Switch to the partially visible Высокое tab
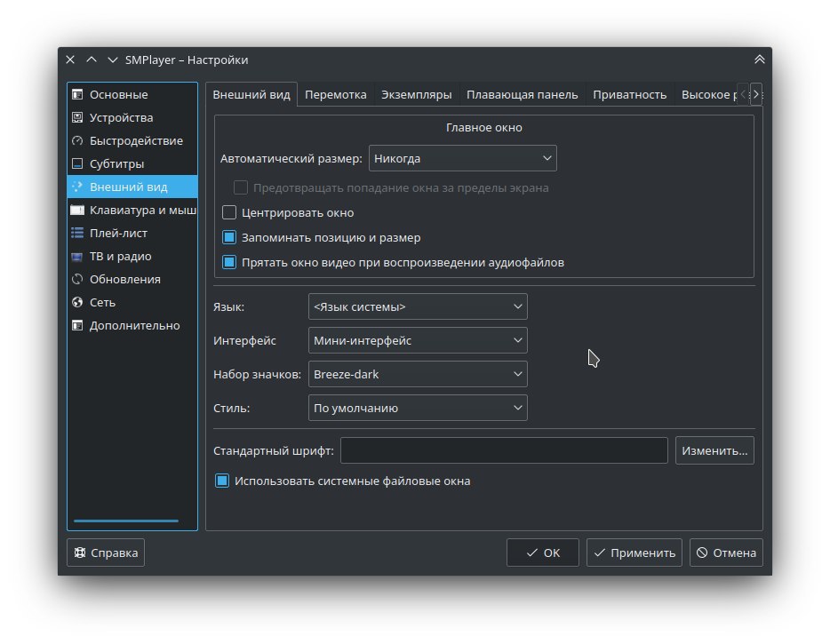The width and height of the screenshot is (830, 644). pos(706,95)
